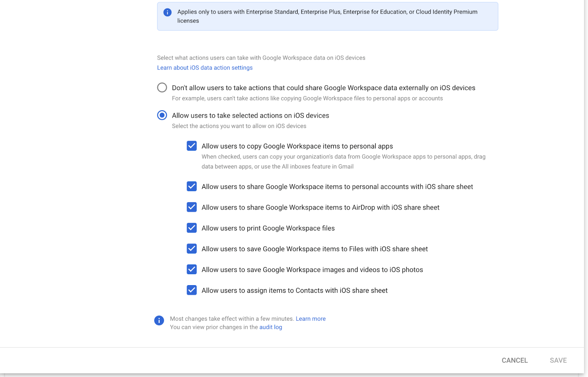Image resolution: width=588 pixels, height=377 pixels.
Task: Click 'Select the actions you want to allow' helper text
Action: tap(239, 126)
